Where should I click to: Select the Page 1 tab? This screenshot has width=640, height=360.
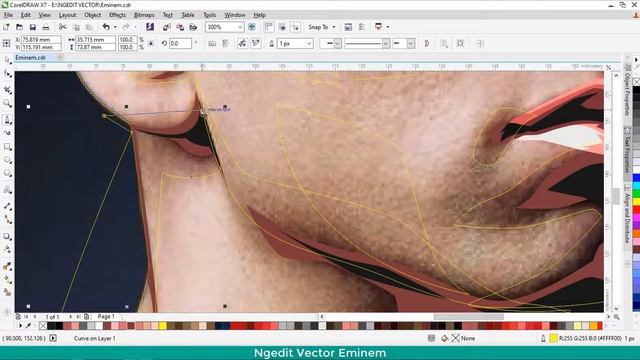(x=106, y=316)
